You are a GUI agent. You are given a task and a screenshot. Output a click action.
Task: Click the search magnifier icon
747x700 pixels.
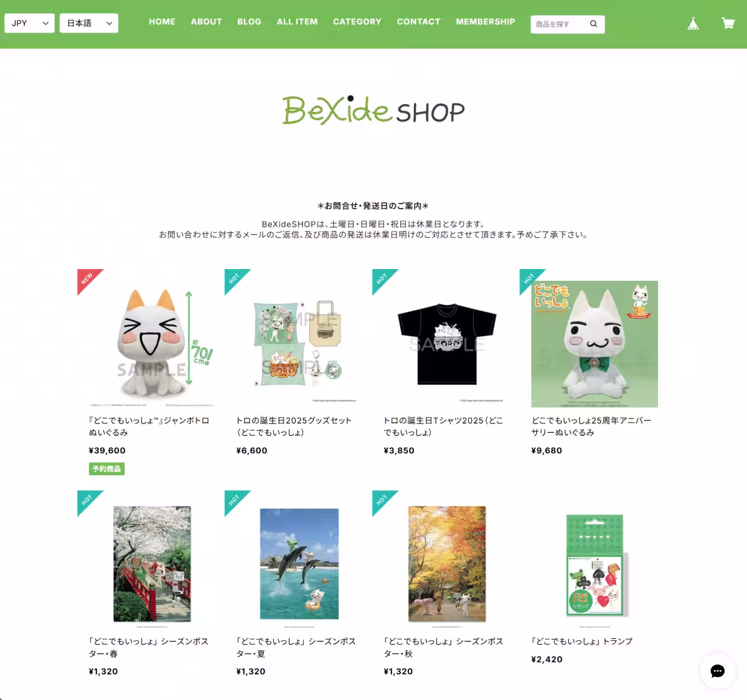593,24
